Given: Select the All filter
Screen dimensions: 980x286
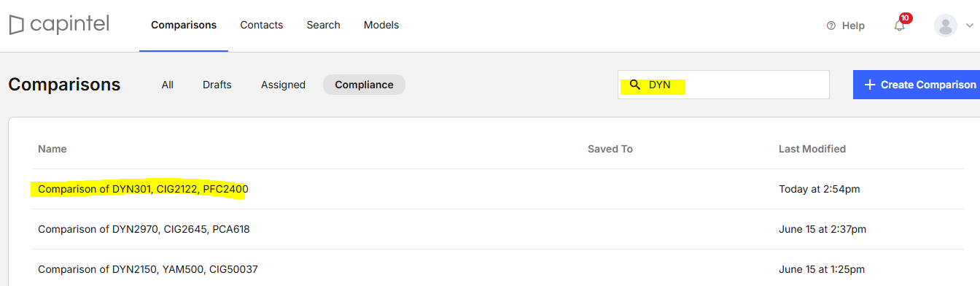Looking at the screenshot, I should click(x=168, y=85).
